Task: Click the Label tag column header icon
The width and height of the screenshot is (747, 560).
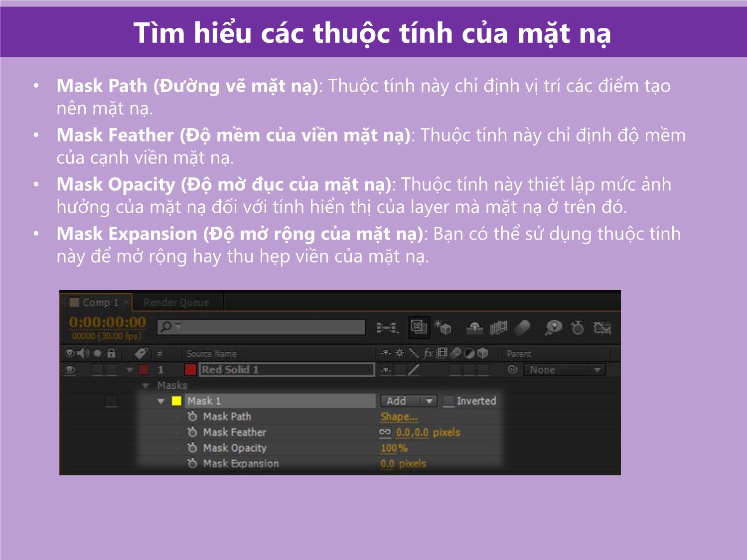Action: (x=142, y=353)
